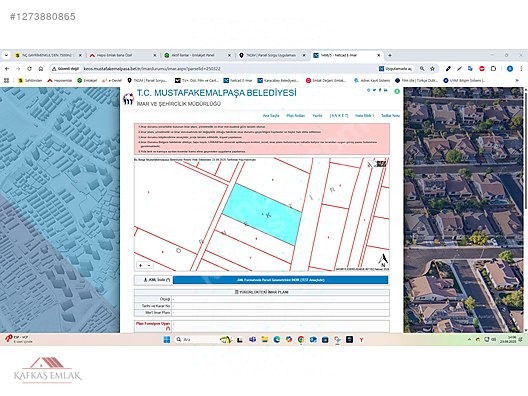Open a new tab with plus button
The width and height of the screenshot is (528, 396).
click(390, 55)
